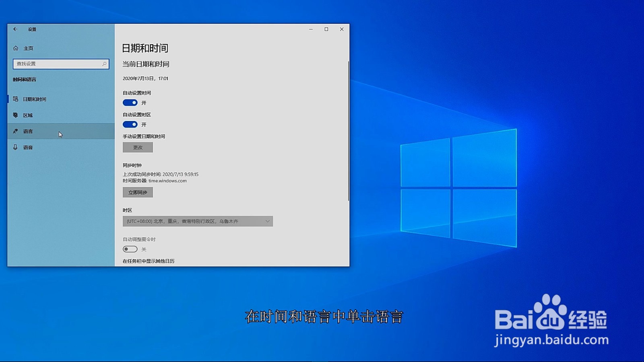Click the dropdown chevron in 时区 box
The width and height of the screenshot is (644, 362).
click(x=267, y=221)
